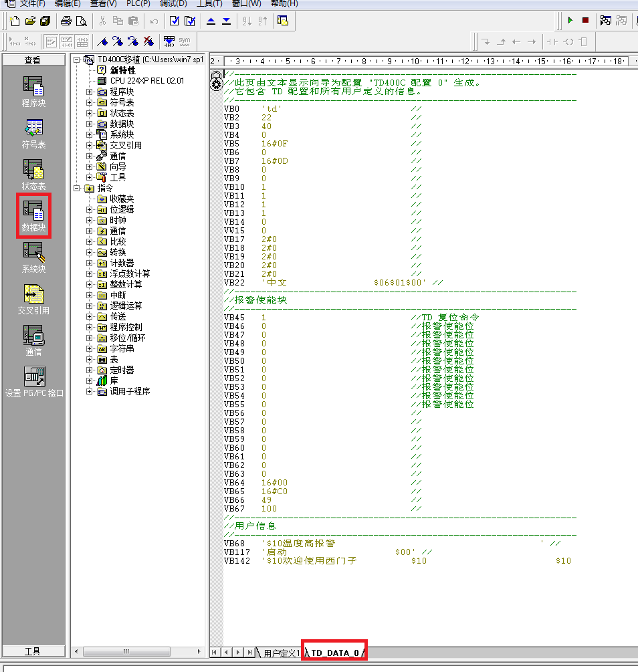Click the VB45 line in data block
Viewport: 638px width, 672px height.
352,318
